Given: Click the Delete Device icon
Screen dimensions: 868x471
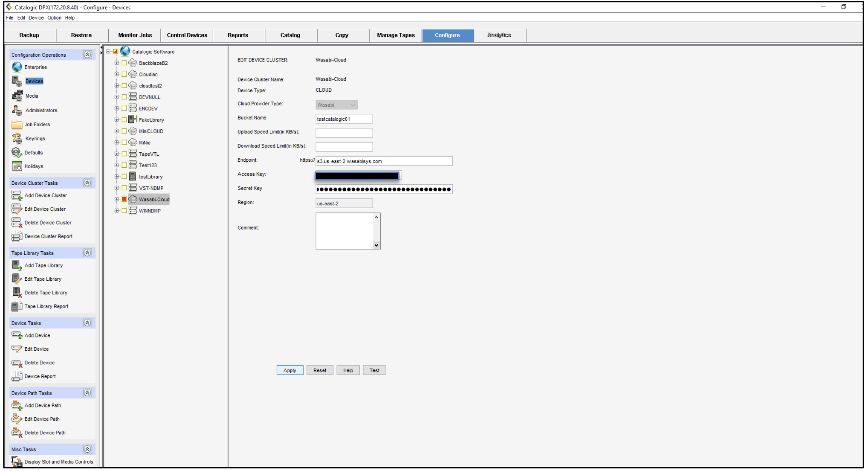Looking at the screenshot, I should 17,363.
